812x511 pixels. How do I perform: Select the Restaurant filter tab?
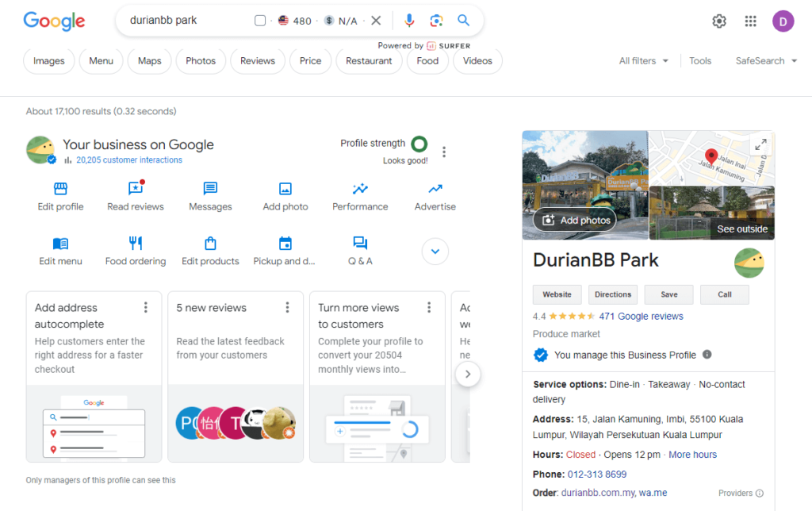tap(369, 61)
